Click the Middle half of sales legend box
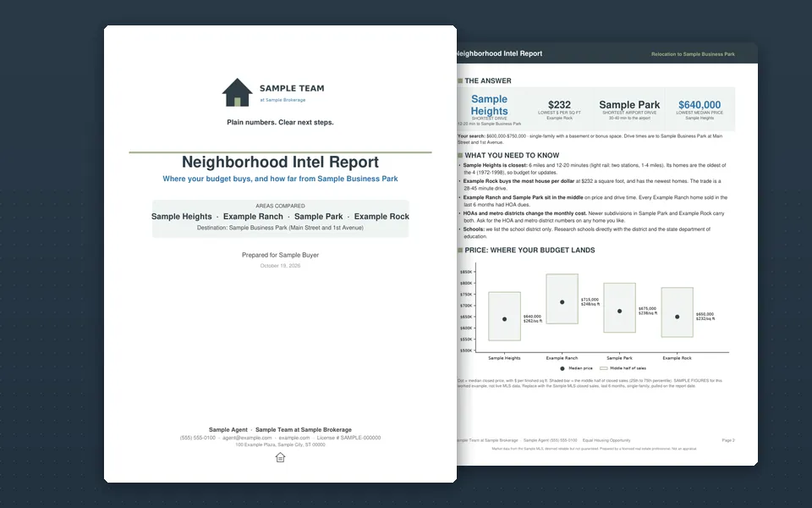Image resolution: width=812 pixels, height=508 pixels. 603,368
